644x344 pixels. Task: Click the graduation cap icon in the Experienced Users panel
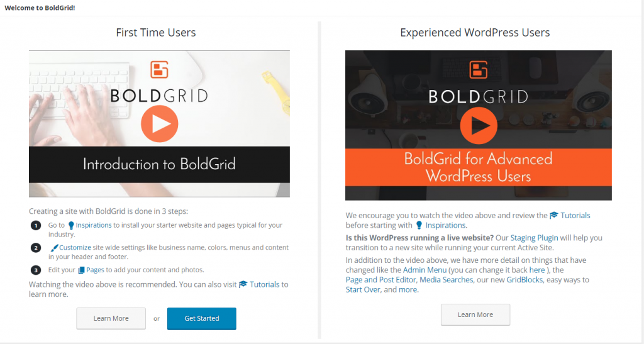pos(554,216)
